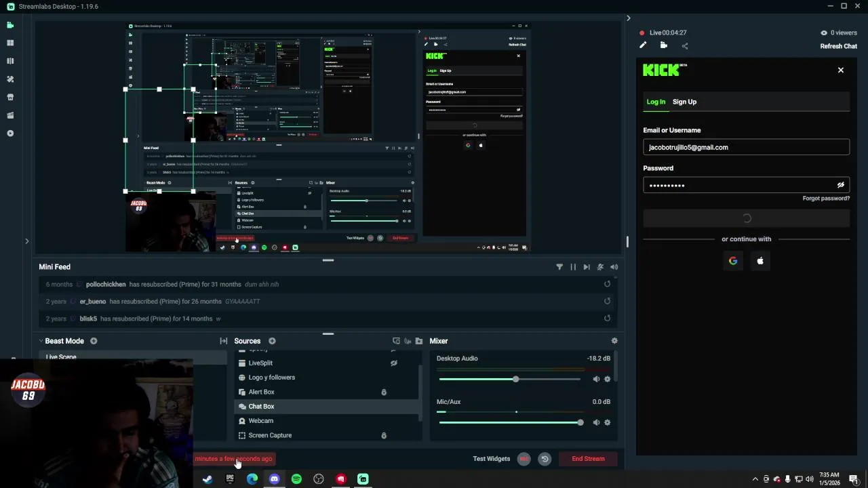
Task: Expand the left side panel arrow
Action: 26,241
